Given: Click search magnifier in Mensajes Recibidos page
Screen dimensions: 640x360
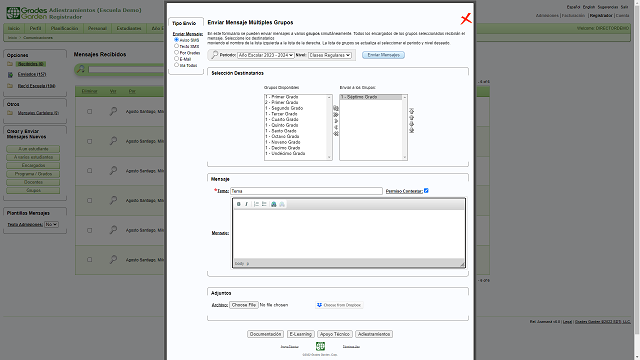Looking at the screenshot, I should [x=81, y=69].
